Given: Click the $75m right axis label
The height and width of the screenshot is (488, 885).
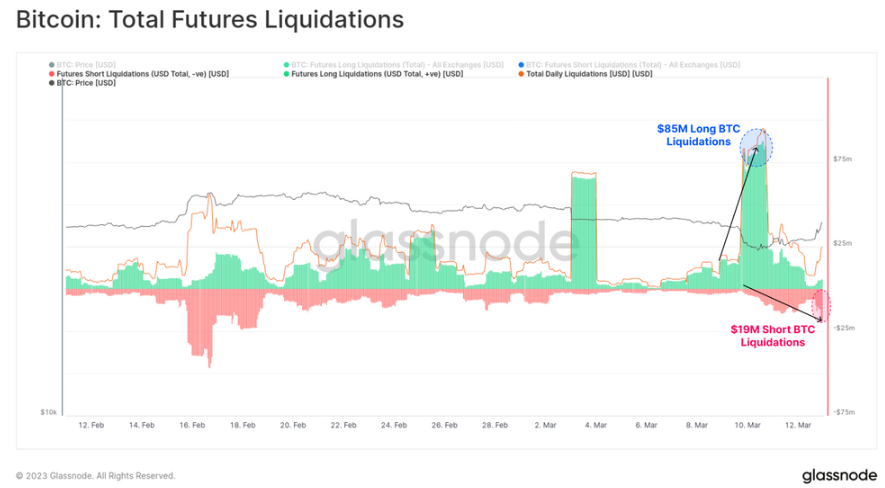Looking at the screenshot, I should tap(842, 159).
